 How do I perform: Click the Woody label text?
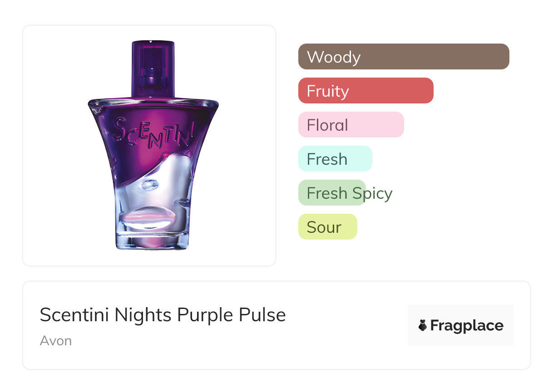[x=334, y=57]
